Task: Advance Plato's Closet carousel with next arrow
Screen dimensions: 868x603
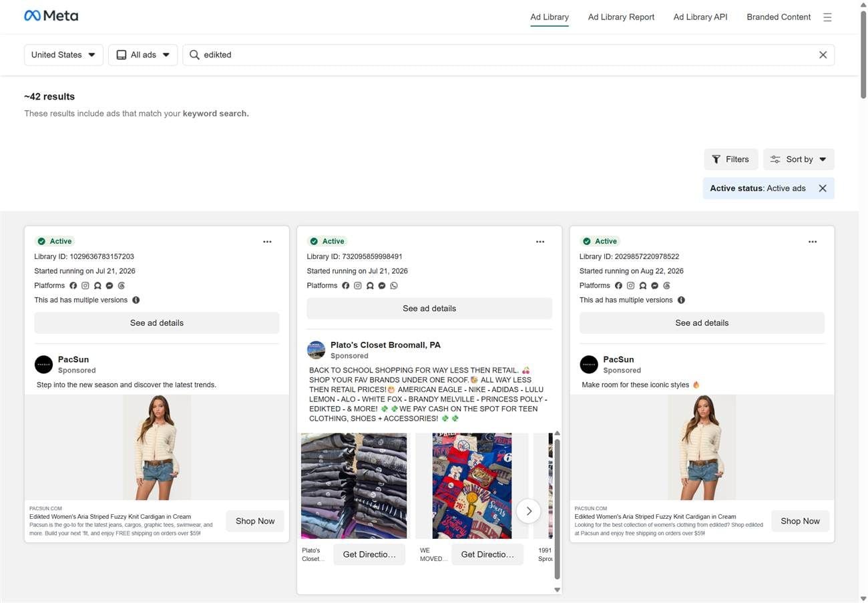Action: coord(529,512)
